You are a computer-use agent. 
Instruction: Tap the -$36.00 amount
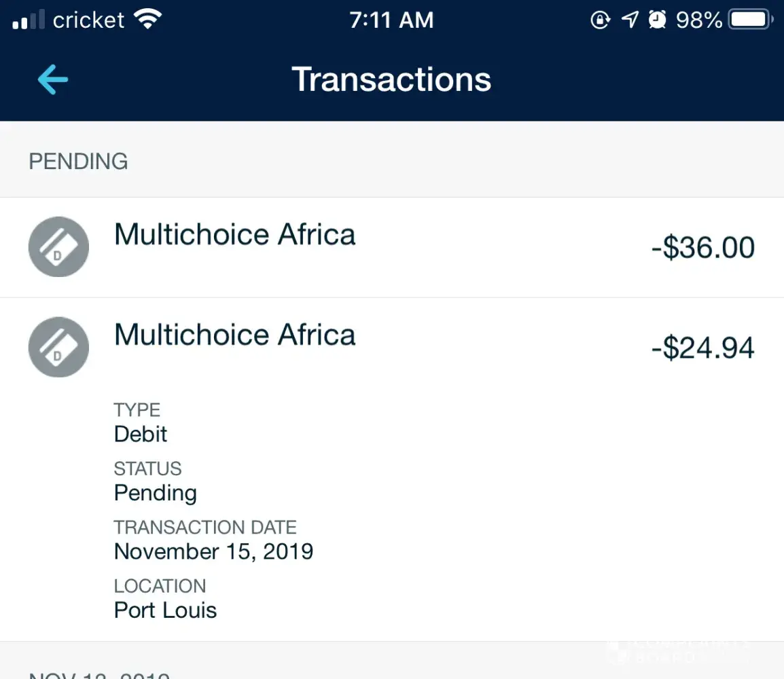(x=702, y=248)
